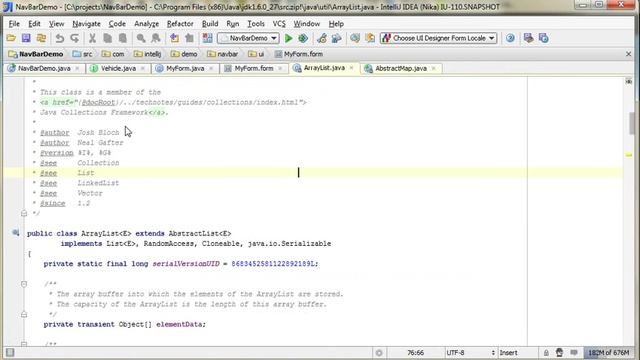Screen dimensions: 640x360
Task: Click the Commit Changes VCS icon
Action: pyautogui.click(x=370, y=38)
